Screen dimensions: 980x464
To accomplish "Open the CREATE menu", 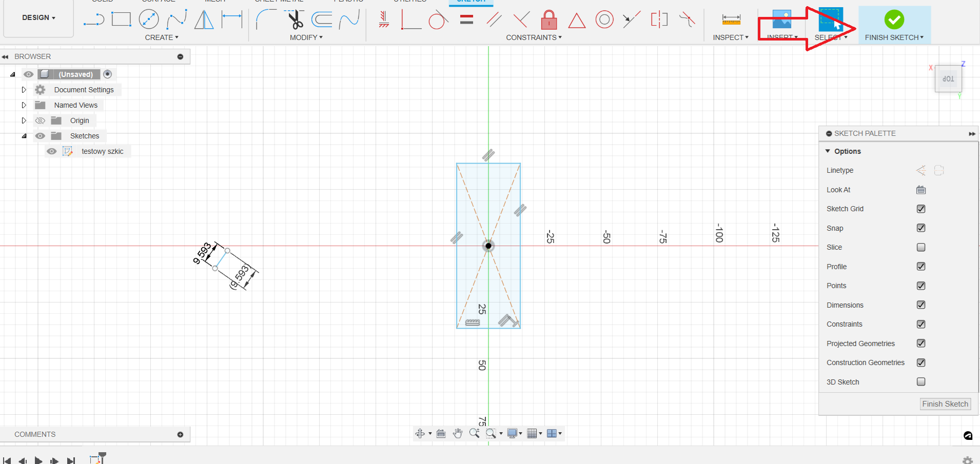I will pos(162,37).
